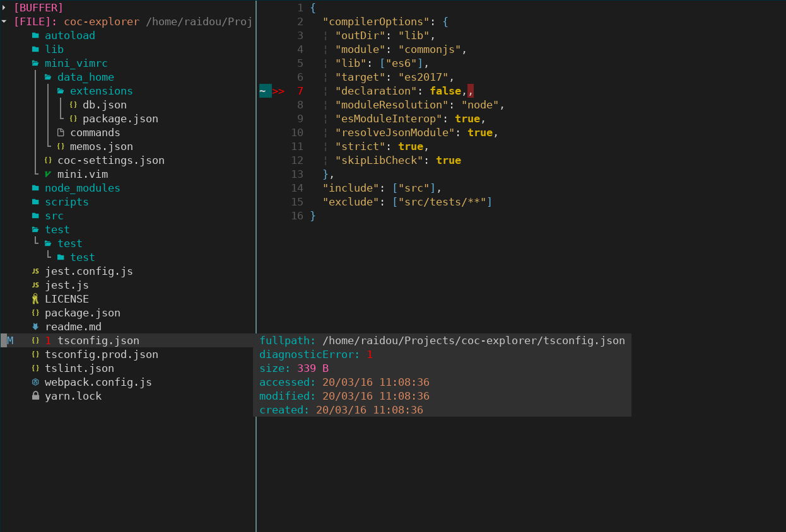Collapse the mini_vimrc open folder
This screenshot has height=532, width=786.
click(x=35, y=63)
